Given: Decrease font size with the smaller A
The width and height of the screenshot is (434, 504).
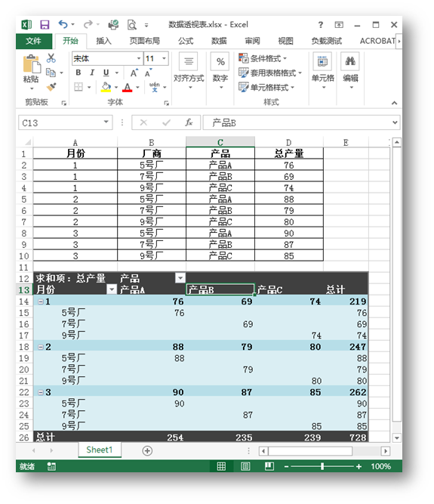Looking at the screenshot, I should tap(148, 73).
